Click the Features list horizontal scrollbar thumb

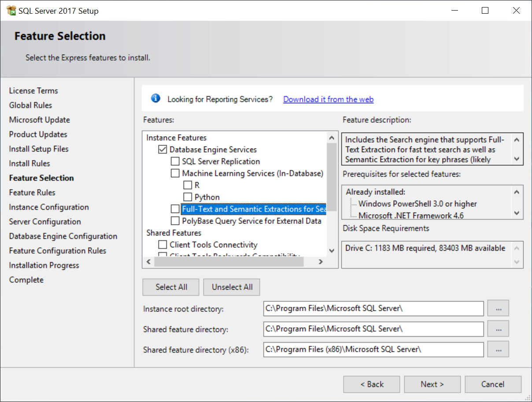pos(229,262)
